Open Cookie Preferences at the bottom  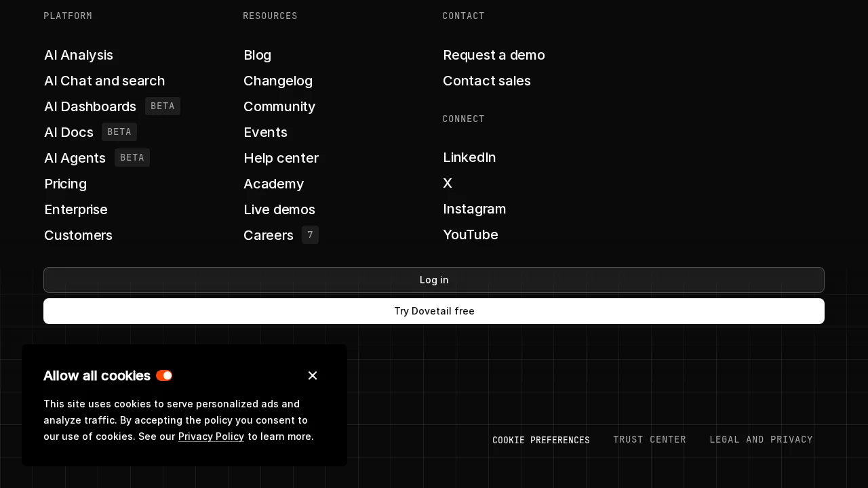tap(541, 440)
